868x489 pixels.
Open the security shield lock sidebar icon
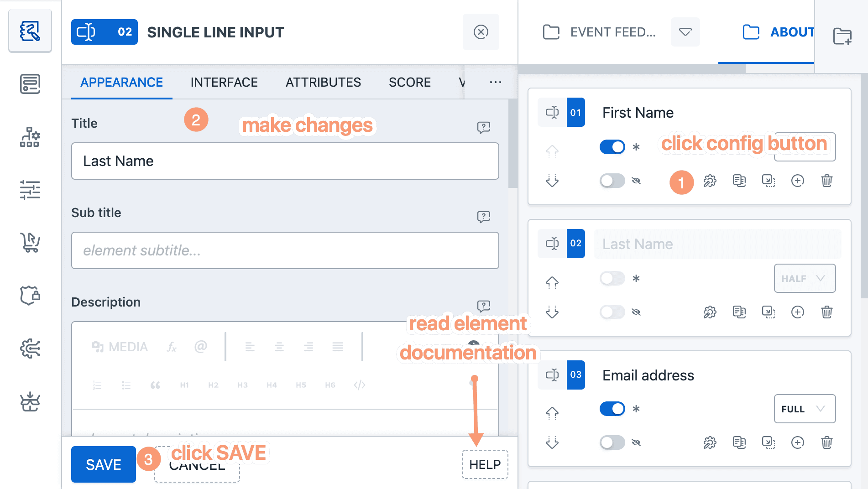click(30, 296)
